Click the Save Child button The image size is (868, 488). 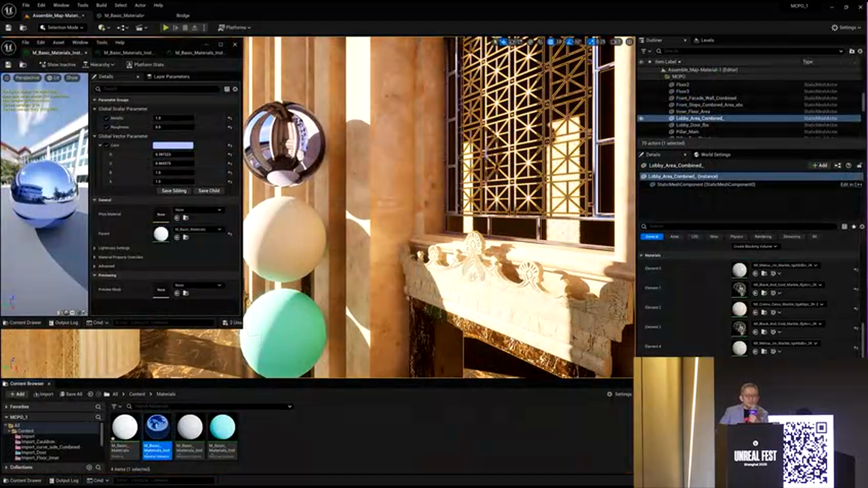pyautogui.click(x=209, y=190)
